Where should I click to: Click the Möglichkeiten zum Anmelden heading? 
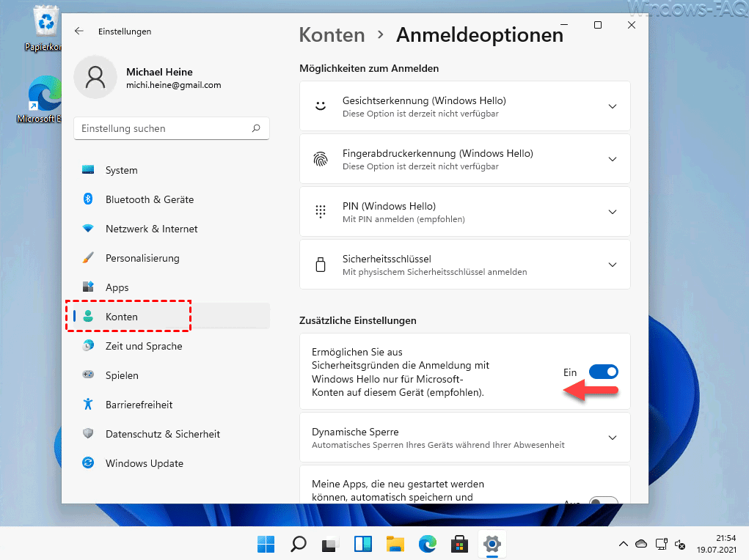coord(369,68)
